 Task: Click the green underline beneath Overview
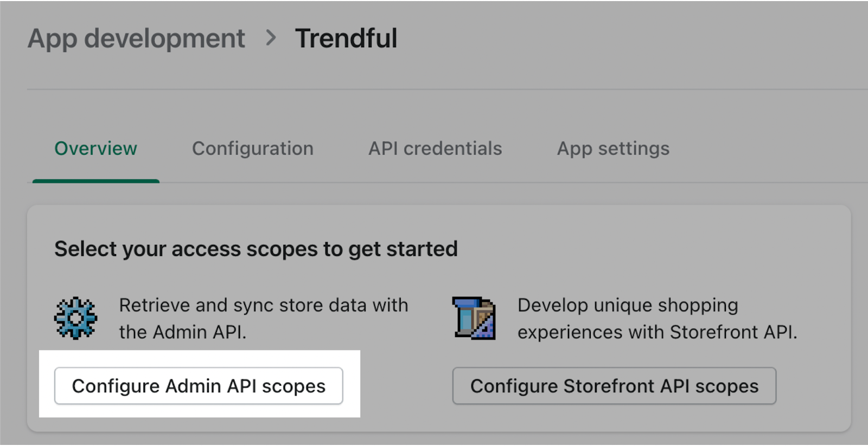pos(95,181)
